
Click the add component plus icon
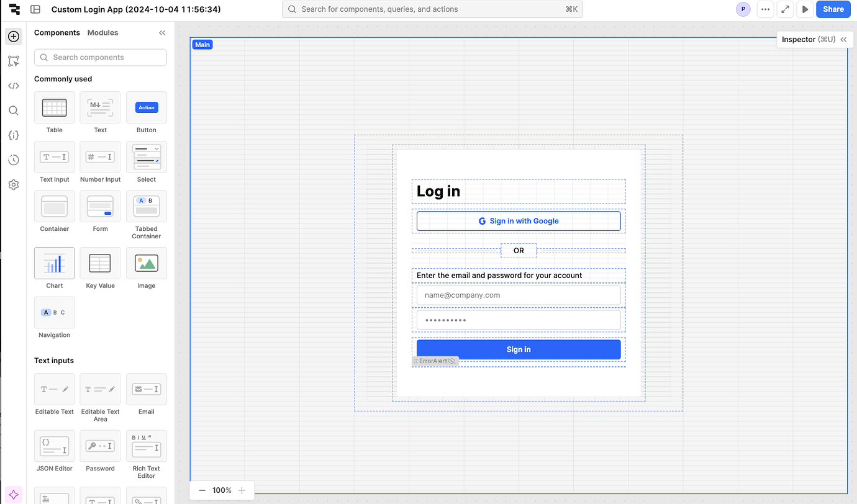point(13,36)
